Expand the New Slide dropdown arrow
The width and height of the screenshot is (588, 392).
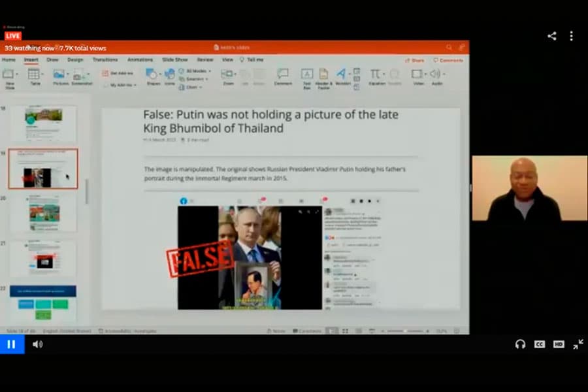click(16, 74)
